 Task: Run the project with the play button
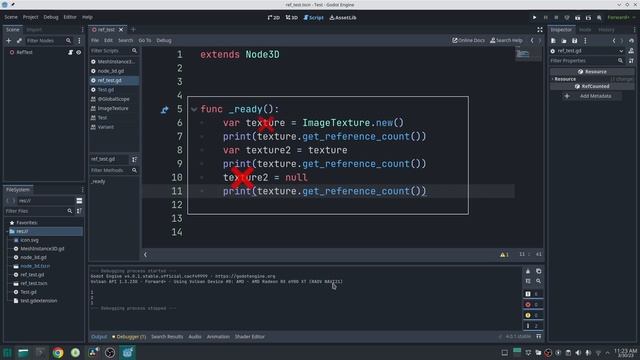(534, 18)
